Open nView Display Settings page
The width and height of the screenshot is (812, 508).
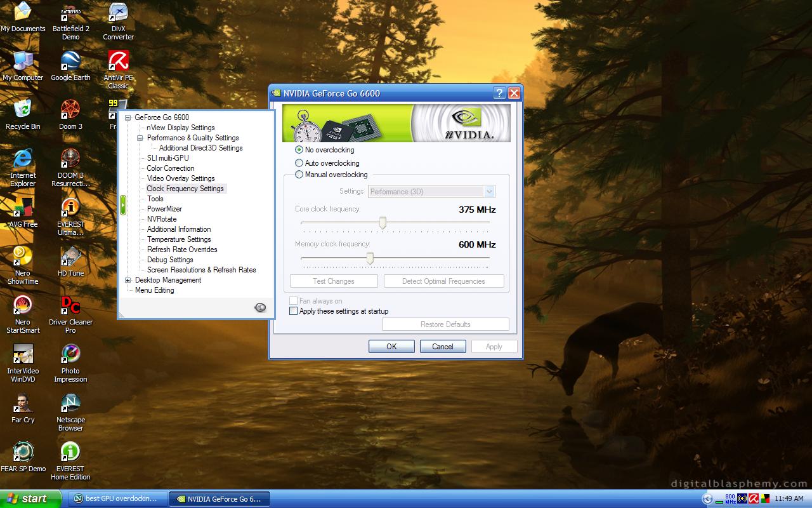[x=181, y=128]
